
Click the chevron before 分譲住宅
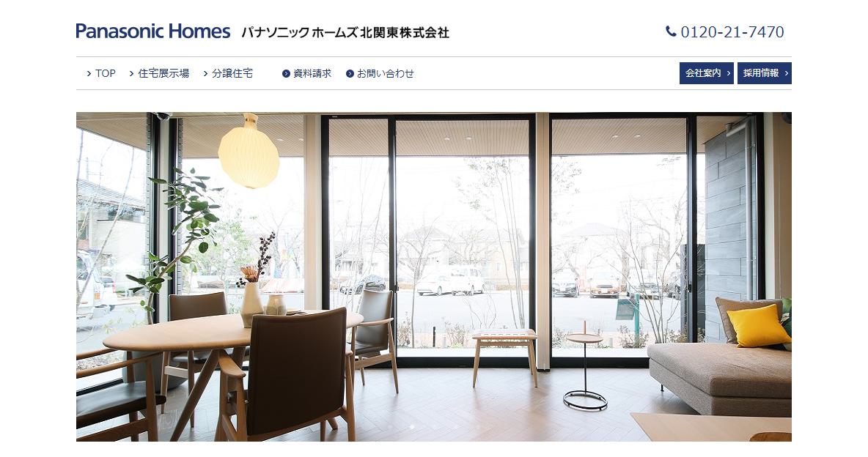[x=205, y=73]
